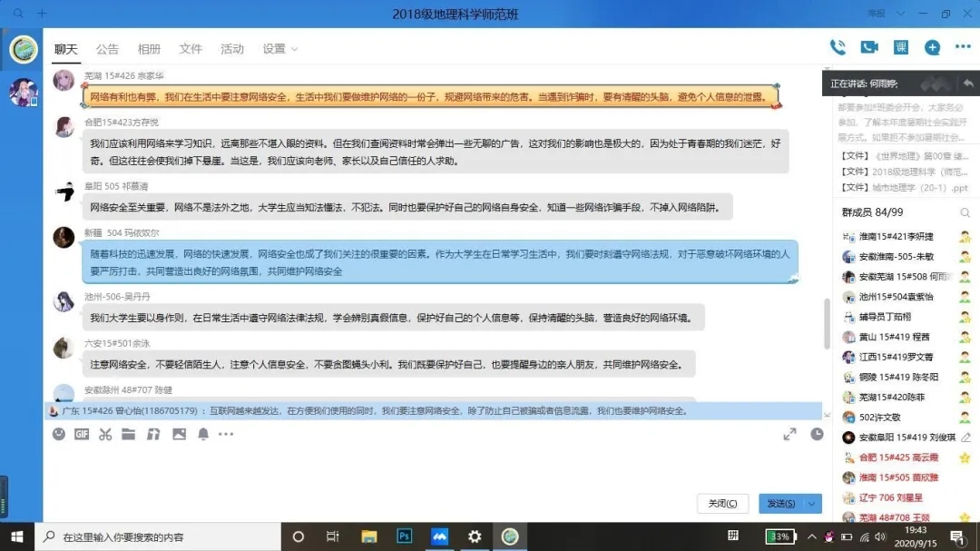Toggle expanded input box size
Screen dimensions: 980x551
789,435
